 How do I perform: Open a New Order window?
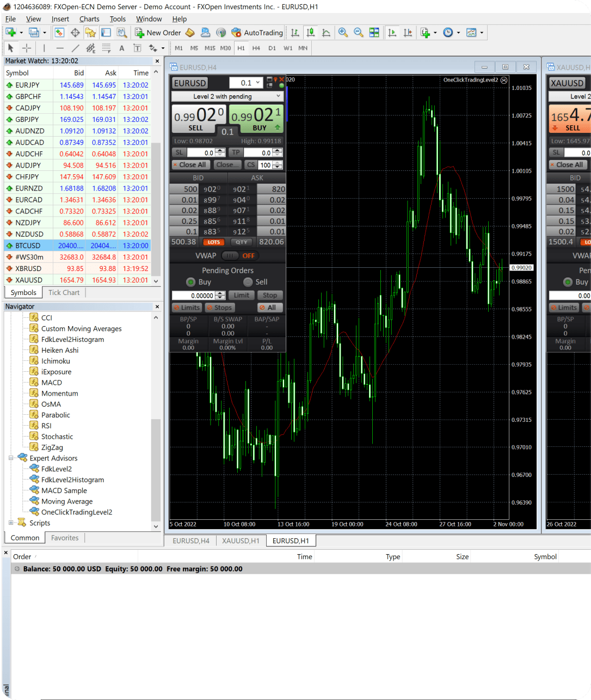pyautogui.click(x=158, y=32)
